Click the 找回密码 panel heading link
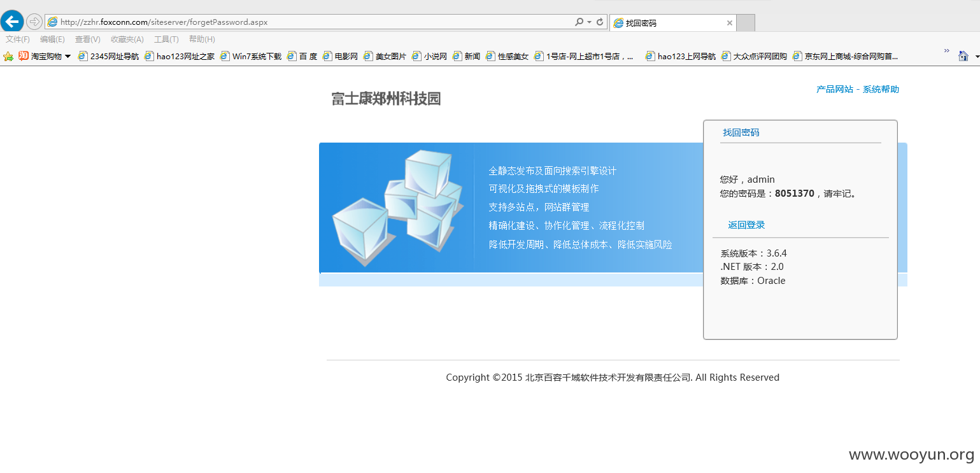980x473 pixels. pos(741,132)
